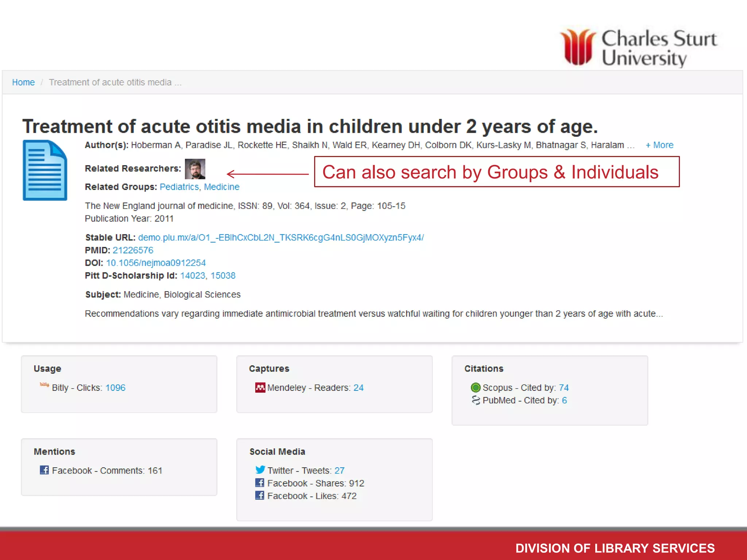This screenshot has height=560, width=747.
Task: Click Twitter tweets count 27
Action: pos(340,471)
